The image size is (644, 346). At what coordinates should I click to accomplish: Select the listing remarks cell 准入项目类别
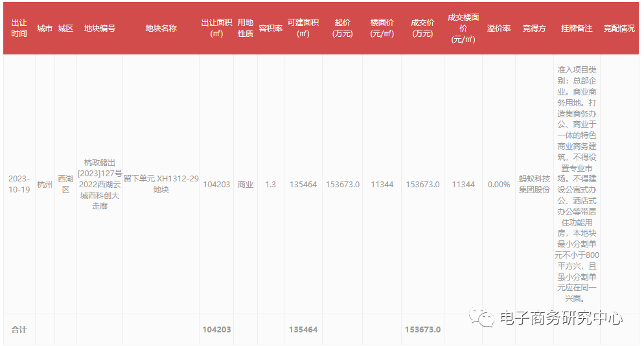pyautogui.click(x=577, y=184)
